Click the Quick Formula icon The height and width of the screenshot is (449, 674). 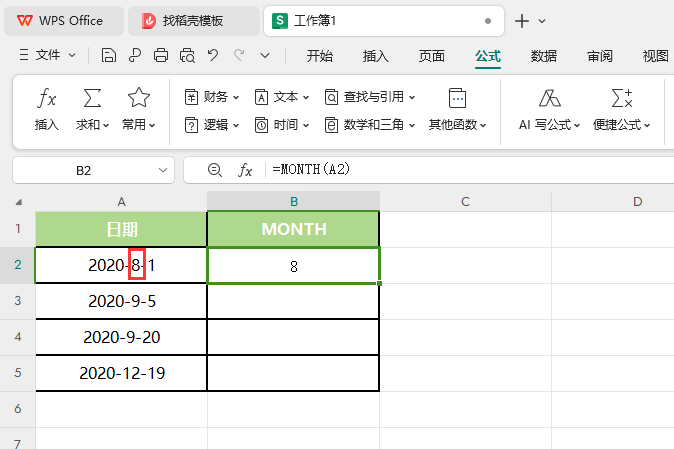coord(622,98)
